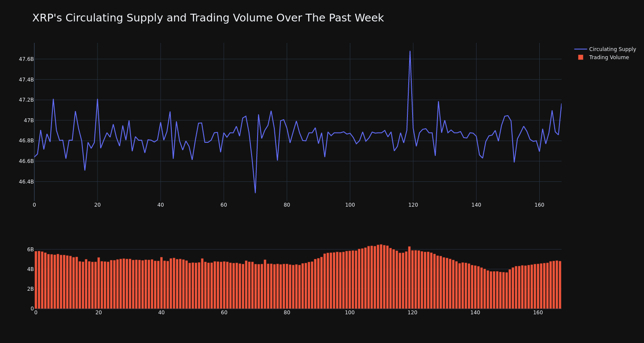Image resolution: width=644 pixels, height=343 pixels.
Task: Click the 80 tick on volume chart x-axis
Action: pyautogui.click(x=287, y=313)
